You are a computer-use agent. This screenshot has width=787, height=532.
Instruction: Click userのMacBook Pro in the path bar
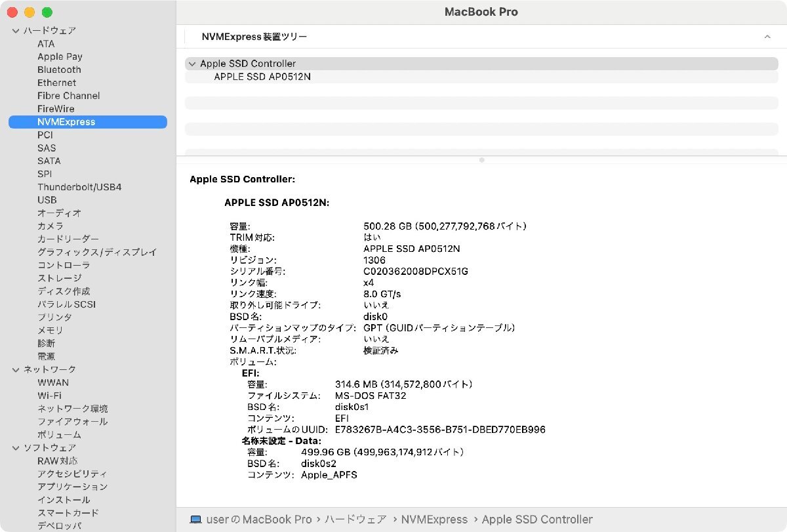coord(259,520)
